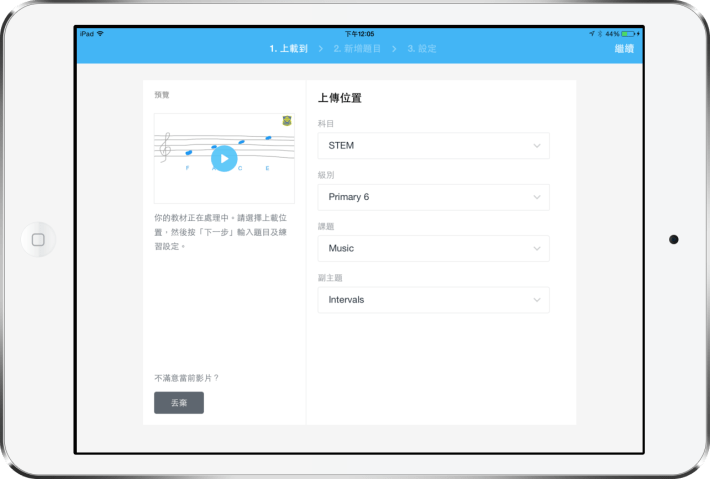Open the 課題 dropdown showing Music

tap(432, 248)
